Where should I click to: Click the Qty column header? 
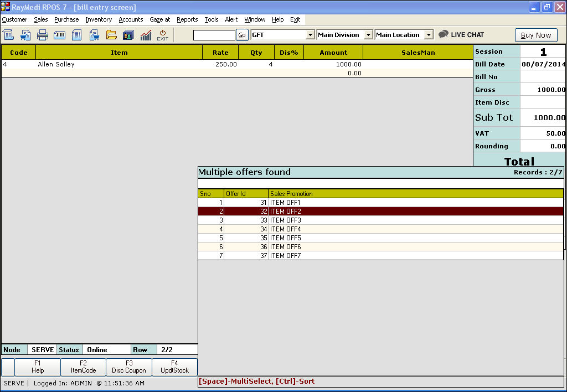pos(256,53)
